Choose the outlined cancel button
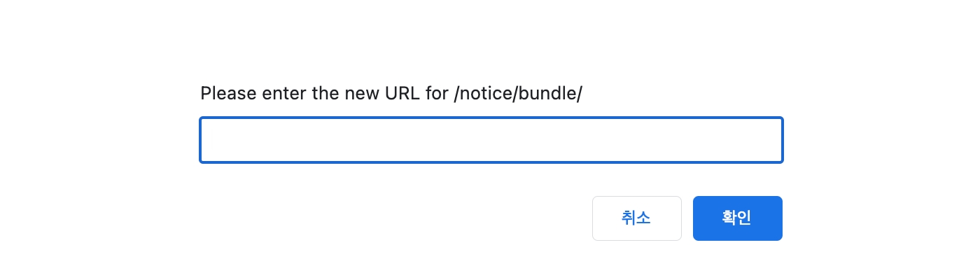The height and width of the screenshot is (280, 980). 636,218
